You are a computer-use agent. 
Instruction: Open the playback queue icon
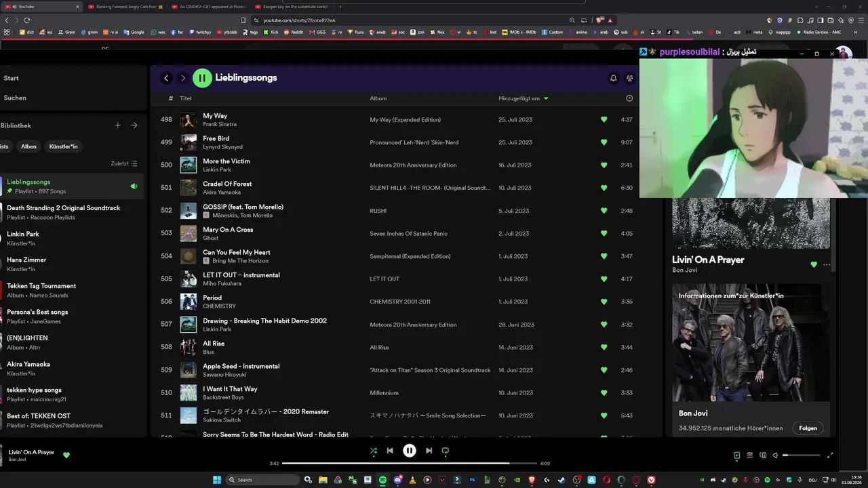[750, 455]
